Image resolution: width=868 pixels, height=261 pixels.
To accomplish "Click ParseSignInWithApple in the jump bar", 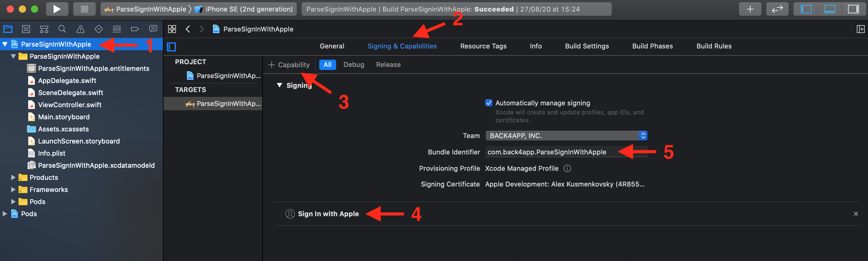I will click(253, 29).
